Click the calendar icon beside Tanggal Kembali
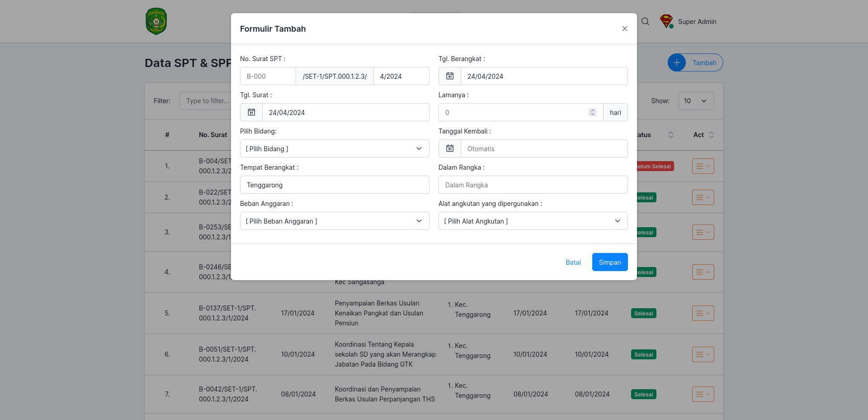The image size is (868, 420). [x=450, y=148]
